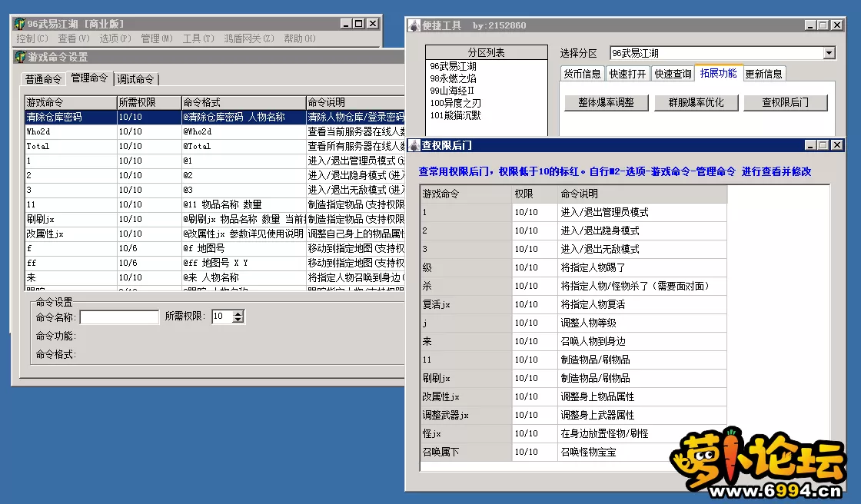
Task: Select the 将指定人物踢了 row
Action: point(573,267)
